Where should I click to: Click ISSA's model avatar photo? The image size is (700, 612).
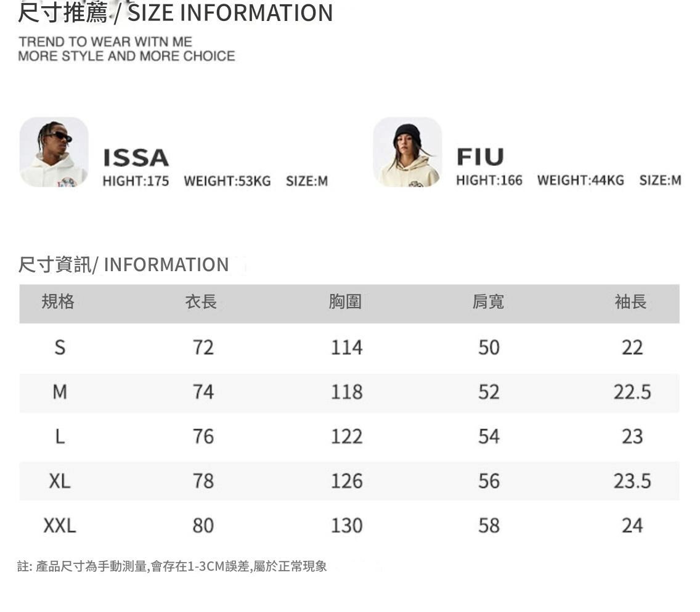(54, 152)
